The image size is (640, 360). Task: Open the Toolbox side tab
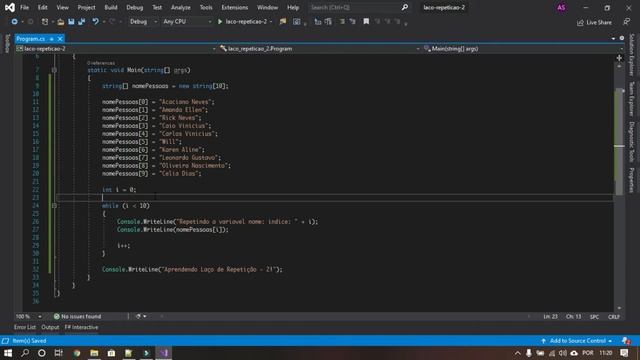pos(7,43)
